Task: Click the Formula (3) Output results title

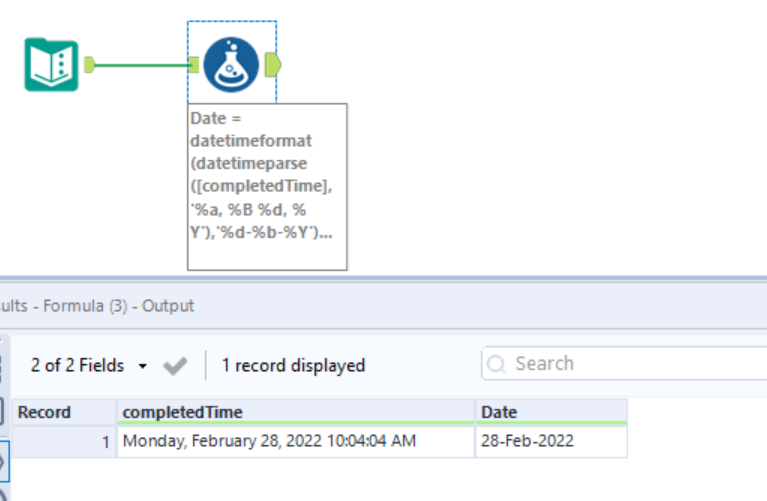Action: (98, 306)
